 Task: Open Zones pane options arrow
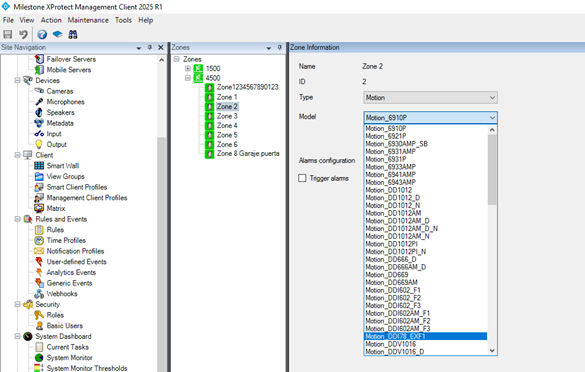click(x=269, y=48)
